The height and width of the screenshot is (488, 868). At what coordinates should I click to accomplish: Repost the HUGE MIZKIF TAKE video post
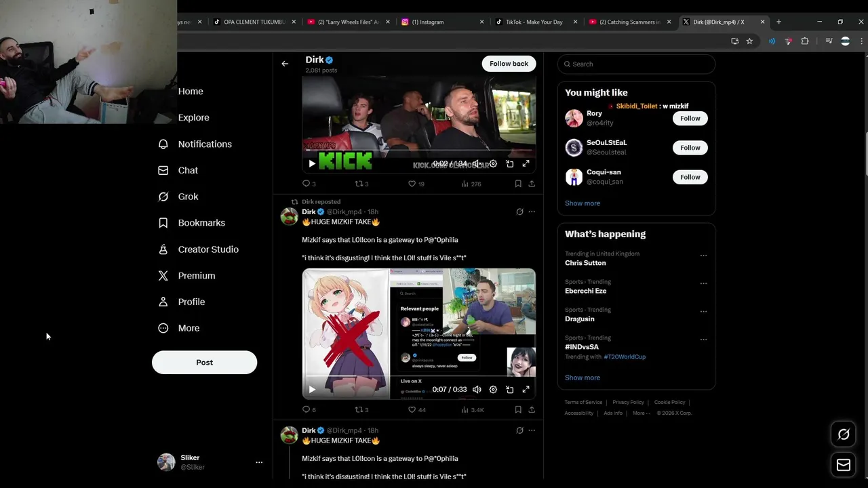361,409
